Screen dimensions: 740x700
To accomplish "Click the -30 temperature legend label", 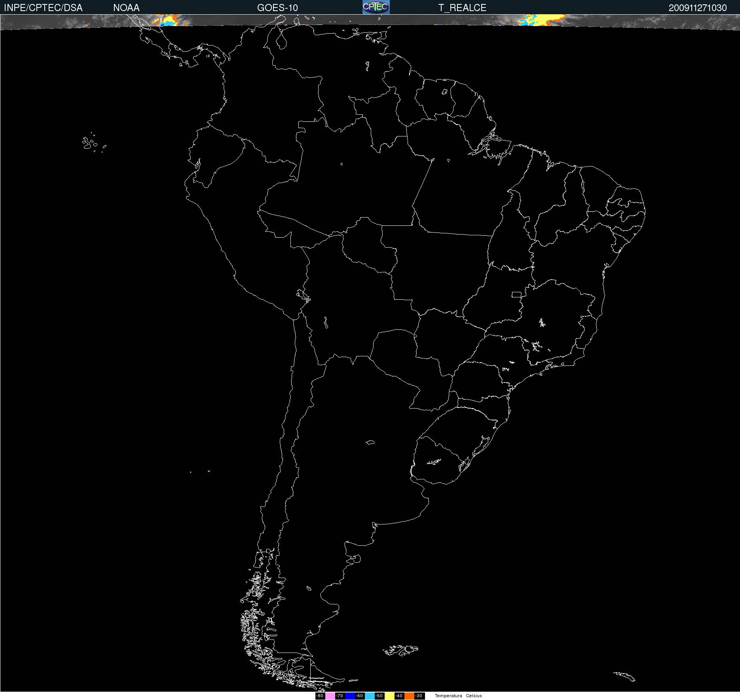I will (x=419, y=696).
